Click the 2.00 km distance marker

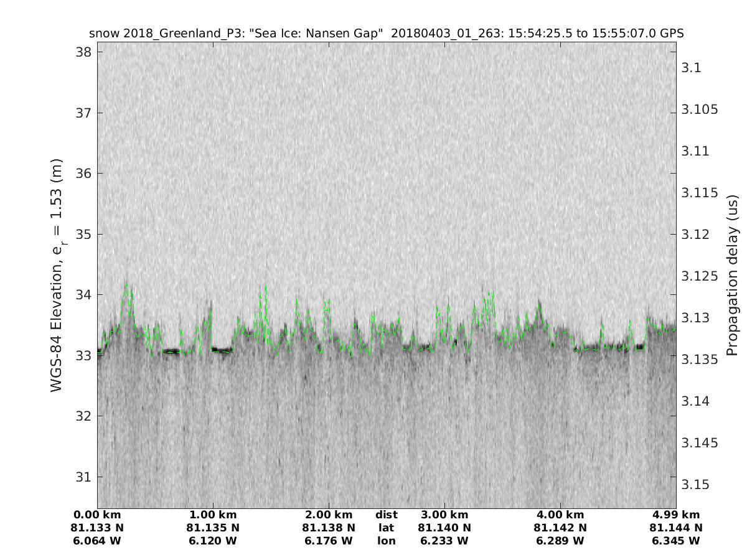point(329,515)
